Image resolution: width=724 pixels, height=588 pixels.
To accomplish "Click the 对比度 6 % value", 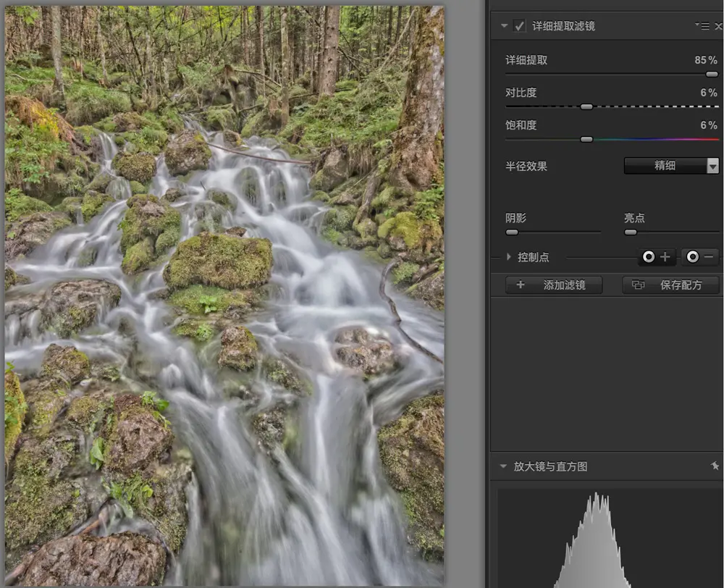I will [x=709, y=93].
